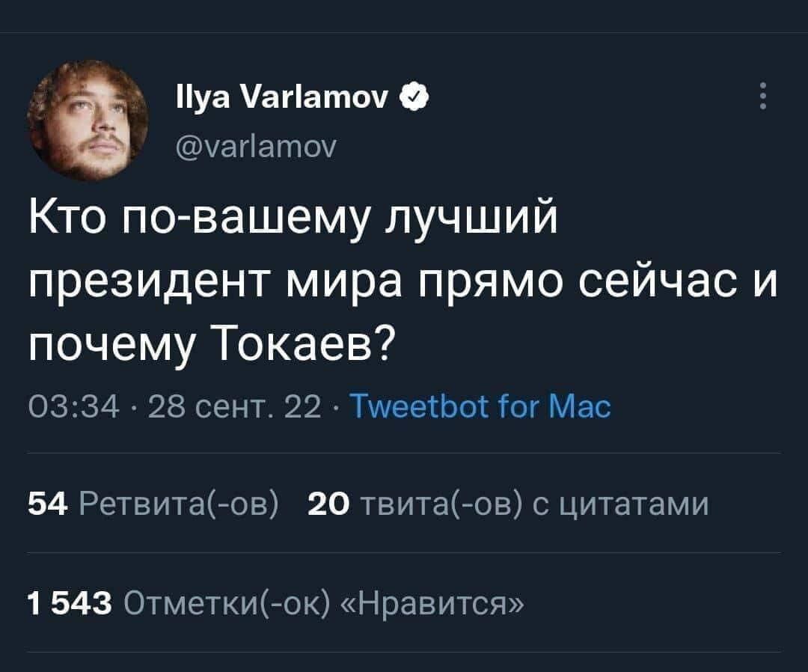Screen dimensions: 808x672
Task: Click the likes count 1 543
Action: pyautogui.click(x=69, y=601)
